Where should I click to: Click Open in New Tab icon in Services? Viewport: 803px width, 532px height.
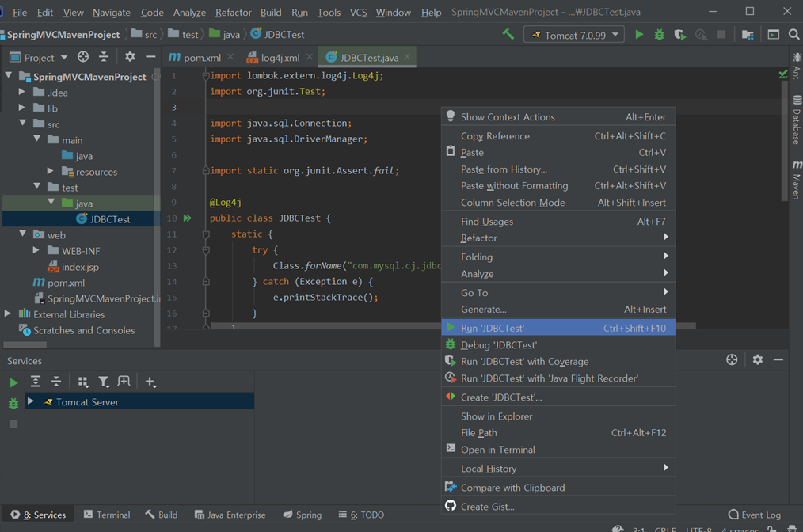[124, 381]
